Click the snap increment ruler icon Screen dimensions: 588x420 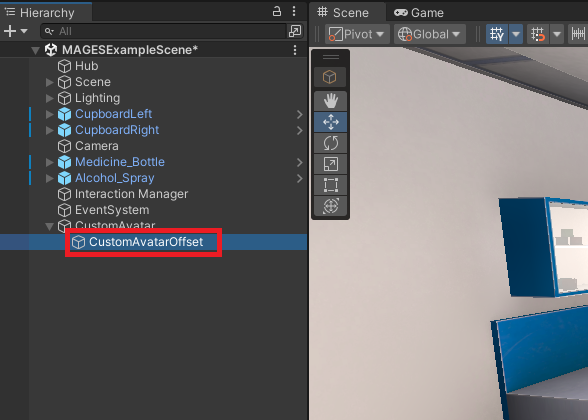click(x=578, y=34)
